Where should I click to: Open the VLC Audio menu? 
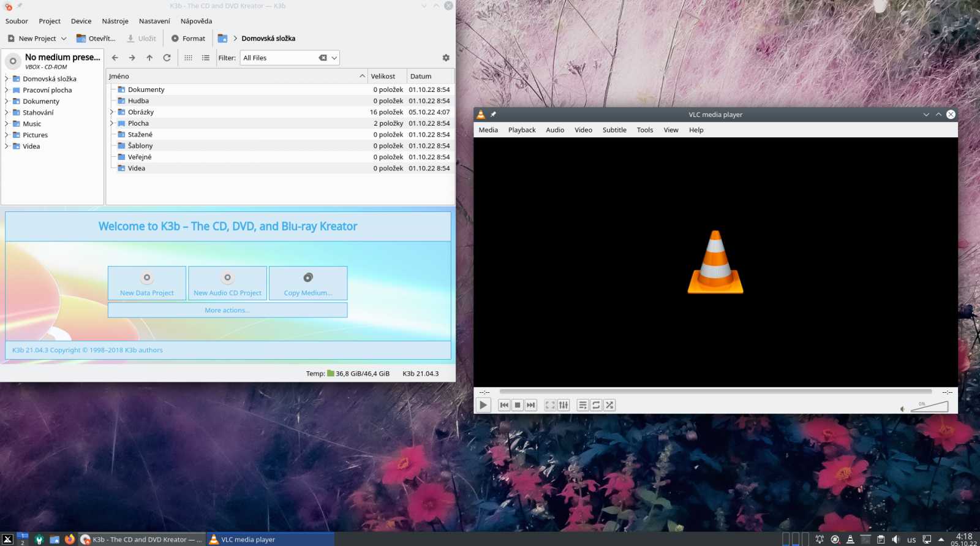click(555, 130)
